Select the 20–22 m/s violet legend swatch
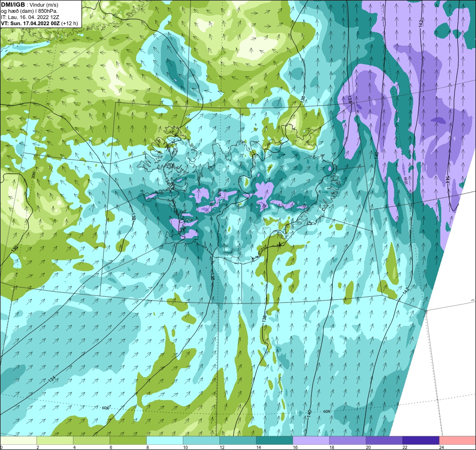This screenshot has width=476, height=450. click(384, 440)
